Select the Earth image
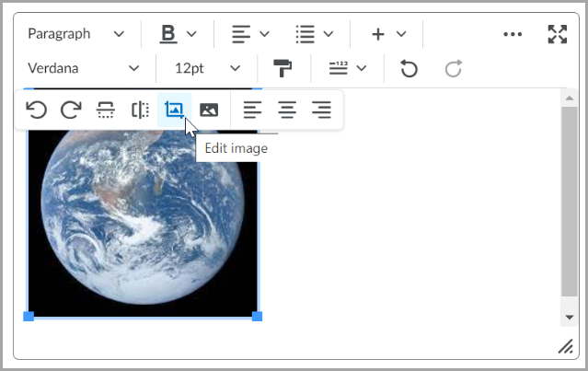Screen dimensions: 588x371 coord(143,223)
